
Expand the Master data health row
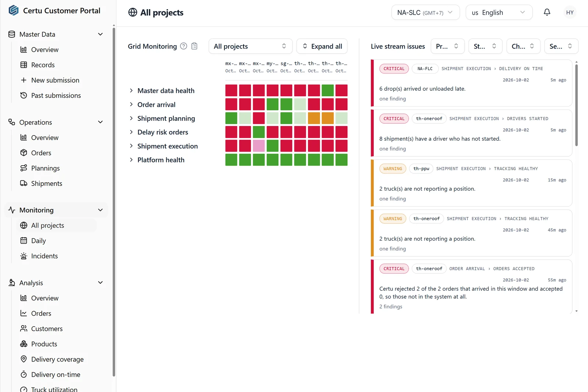pyautogui.click(x=131, y=90)
